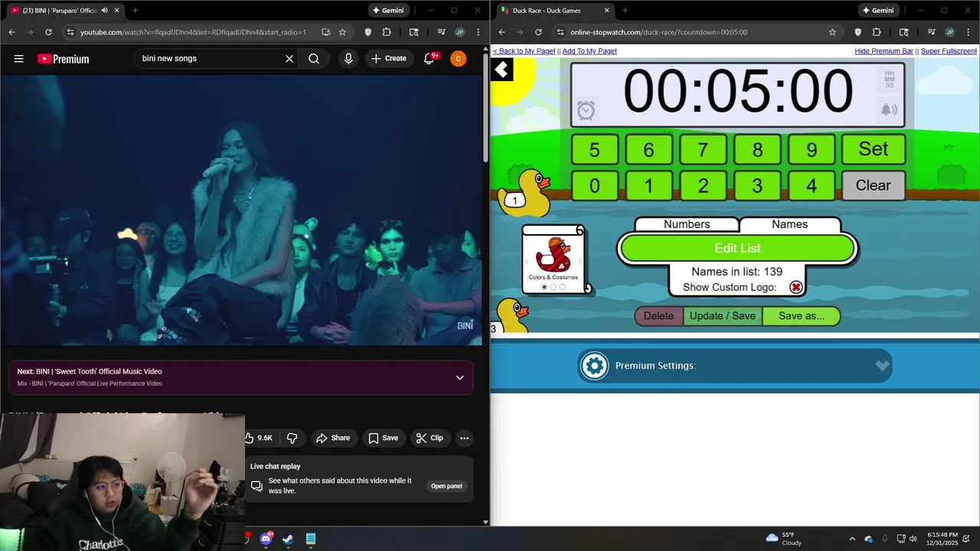Click the Clip scissors button
Image resolution: width=980 pixels, height=551 pixels.
(x=430, y=438)
